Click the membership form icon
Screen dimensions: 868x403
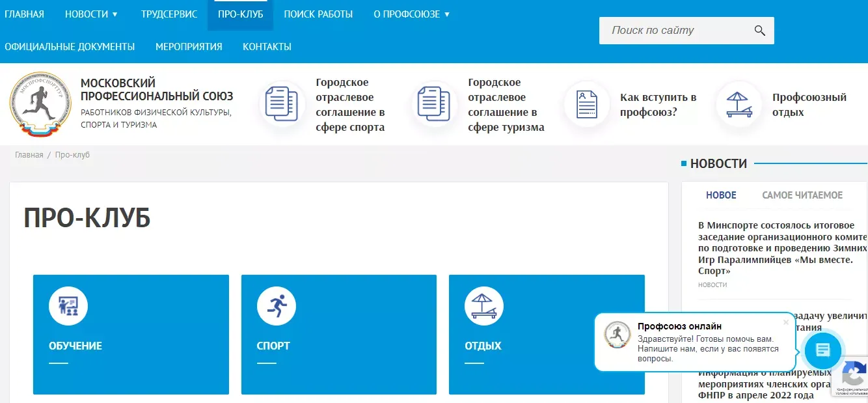click(586, 104)
